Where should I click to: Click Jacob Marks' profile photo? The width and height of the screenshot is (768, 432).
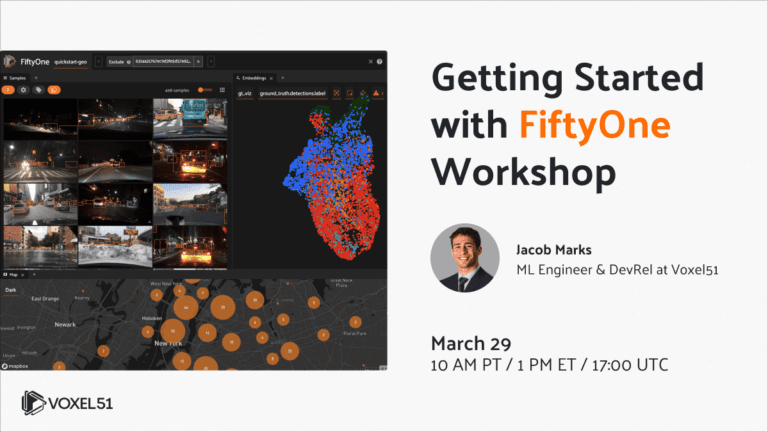[x=464, y=258]
